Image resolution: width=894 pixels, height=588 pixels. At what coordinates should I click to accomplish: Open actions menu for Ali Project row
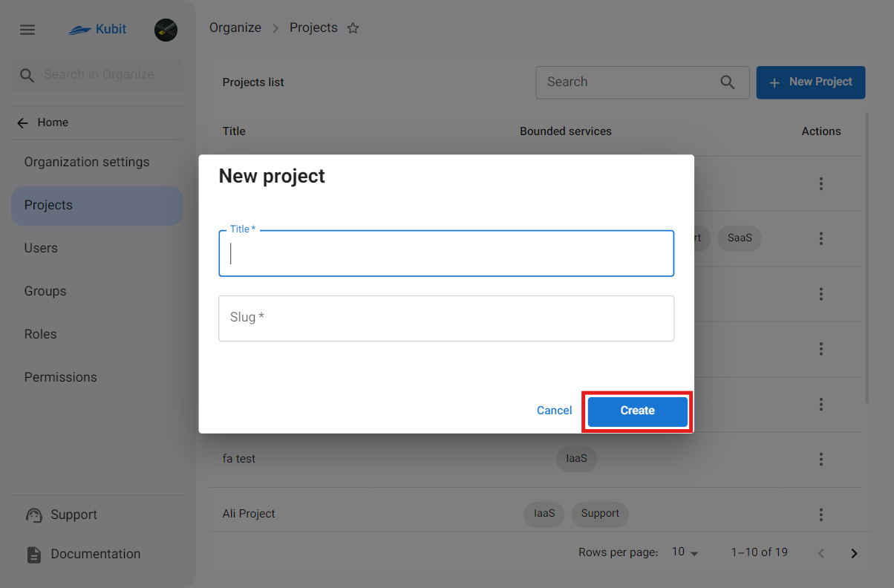(x=821, y=514)
